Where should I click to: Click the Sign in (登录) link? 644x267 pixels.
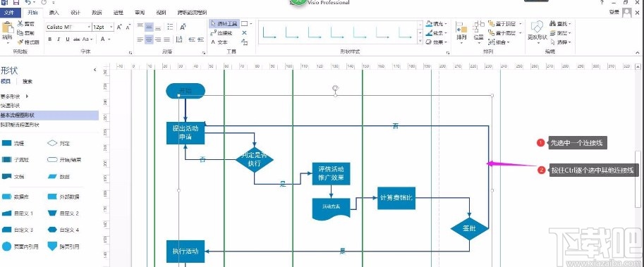615,13
